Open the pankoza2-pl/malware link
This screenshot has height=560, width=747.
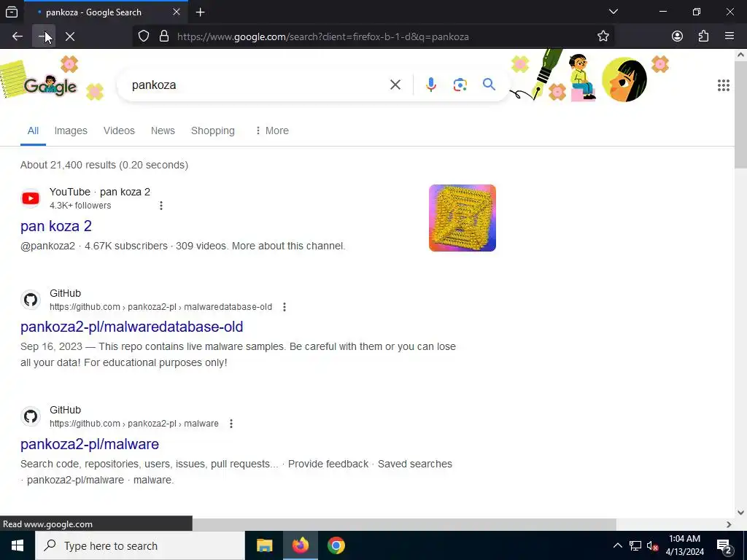[90, 444]
